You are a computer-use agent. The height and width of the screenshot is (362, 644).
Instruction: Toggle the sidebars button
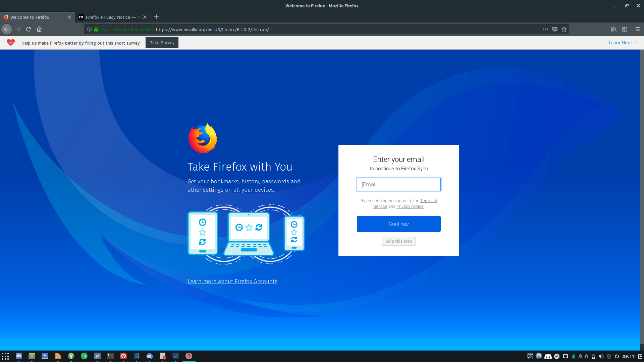click(625, 29)
